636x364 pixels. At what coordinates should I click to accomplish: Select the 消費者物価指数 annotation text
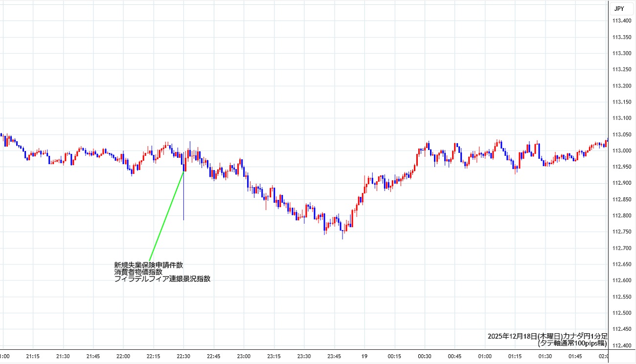[x=138, y=272]
